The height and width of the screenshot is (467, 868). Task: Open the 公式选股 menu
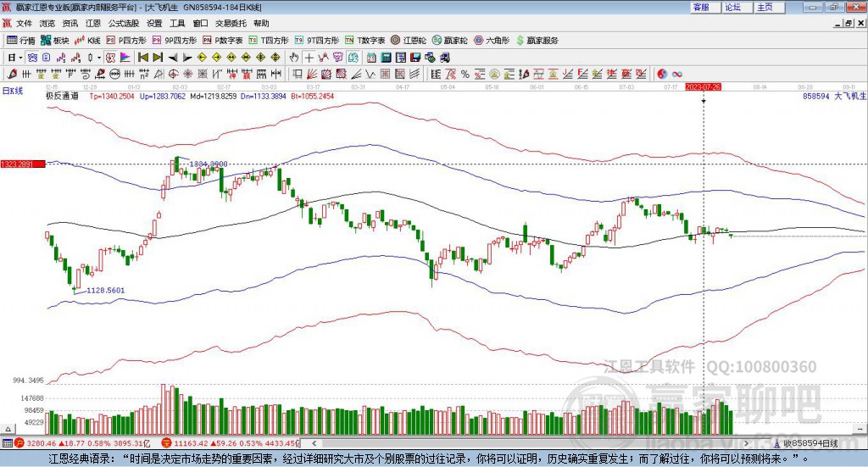click(124, 23)
